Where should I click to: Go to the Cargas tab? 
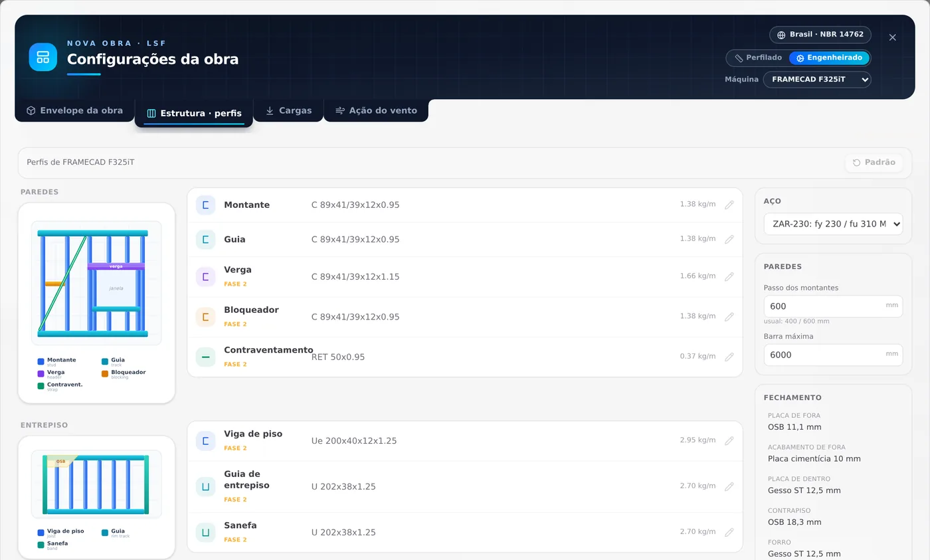288,110
